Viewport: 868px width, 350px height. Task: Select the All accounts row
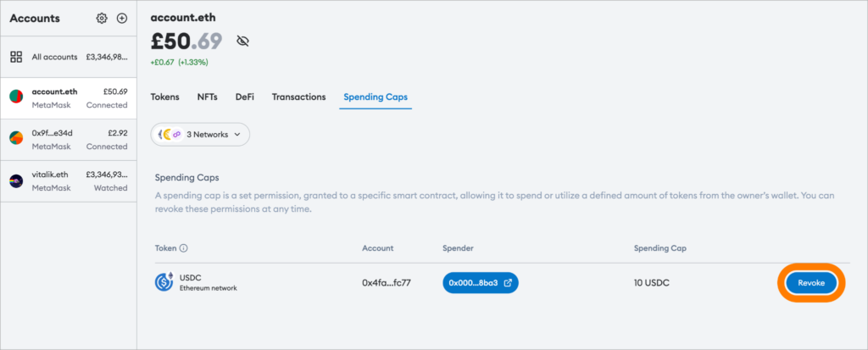point(68,57)
